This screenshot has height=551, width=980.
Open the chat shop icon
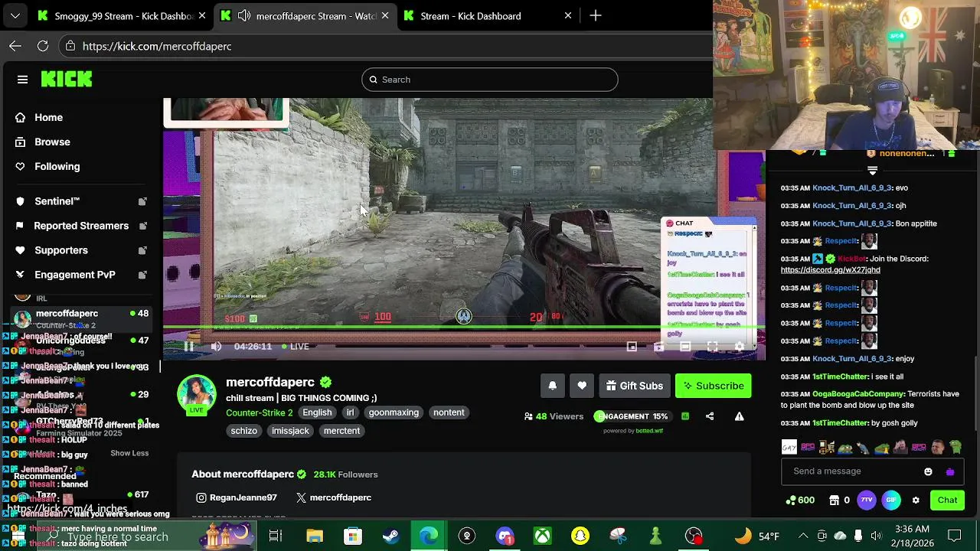tap(834, 500)
